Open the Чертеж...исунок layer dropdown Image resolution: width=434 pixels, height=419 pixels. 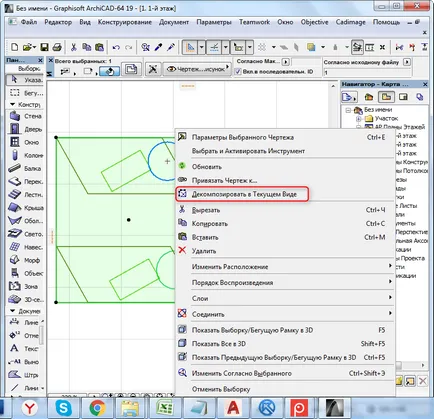(197, 69)
